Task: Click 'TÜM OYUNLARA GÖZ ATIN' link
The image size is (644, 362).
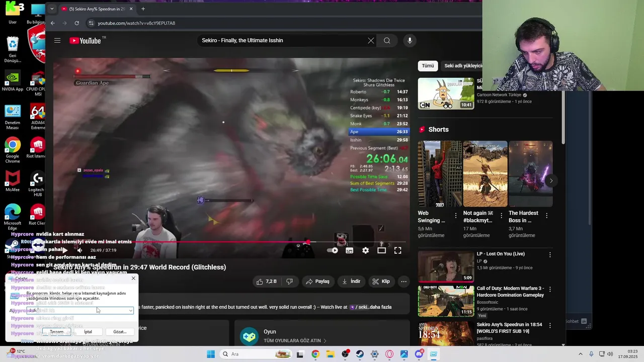Action: pos(295,340)
